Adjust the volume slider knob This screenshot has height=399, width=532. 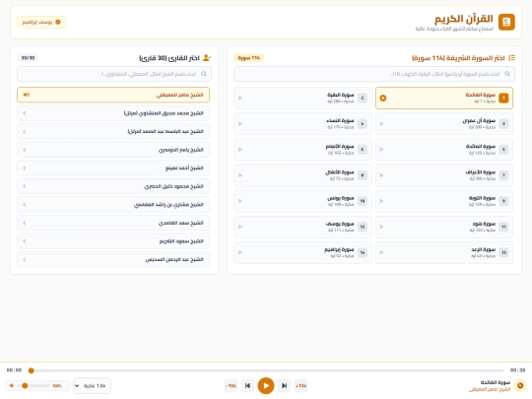coord(25,386)
